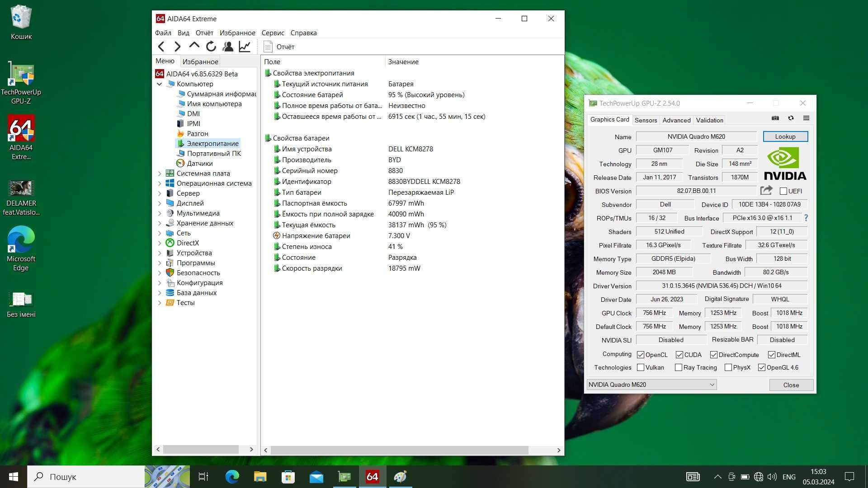Click GPU-Z BIOS share/export icon
Viewport: 868px width, 488px height.
point(766,190)
